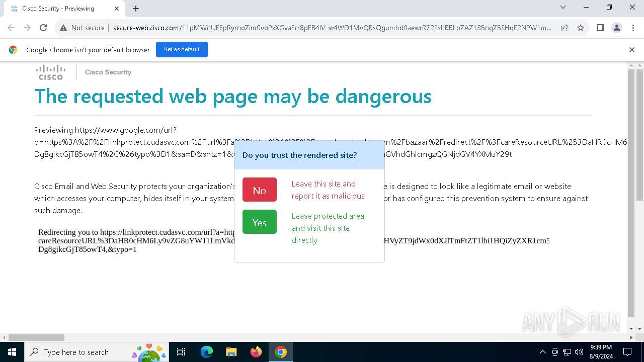The image size is (644, 362).
Task: Open the Windows Start menu
Action: coord(12,352)
